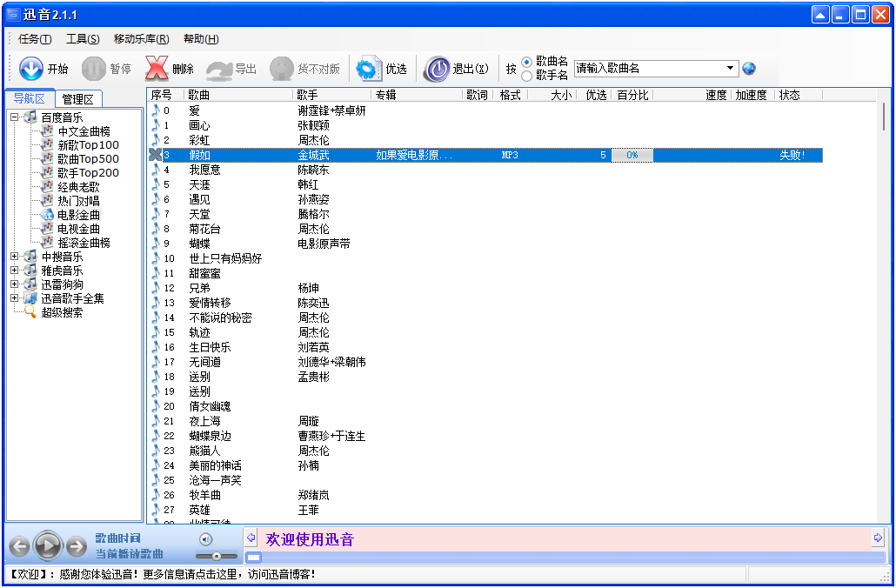Image resolution: width=896 pixels, height=588 pixels.
Task: Click the 0% progress bar on row 3
Action: (632, 155)
